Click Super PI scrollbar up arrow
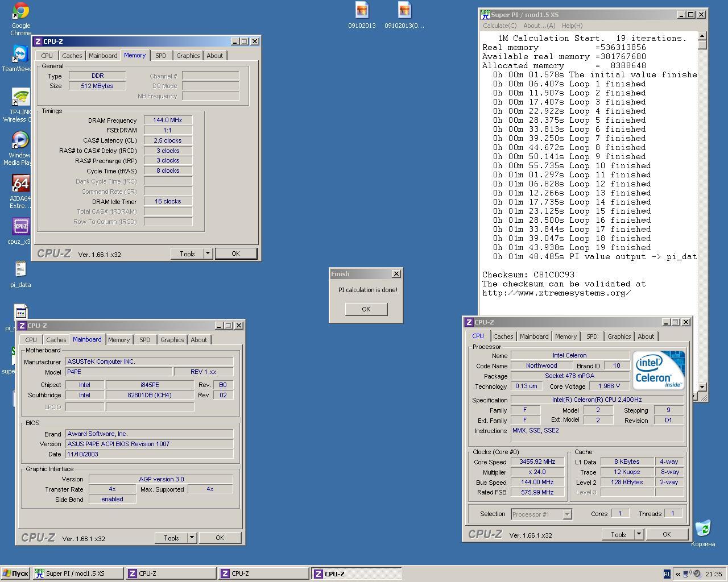This screenshot has width=728, height=582. click(702, 36)
